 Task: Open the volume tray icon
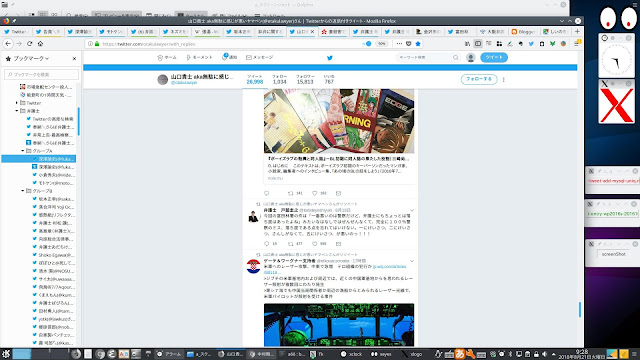coord(544,354)
